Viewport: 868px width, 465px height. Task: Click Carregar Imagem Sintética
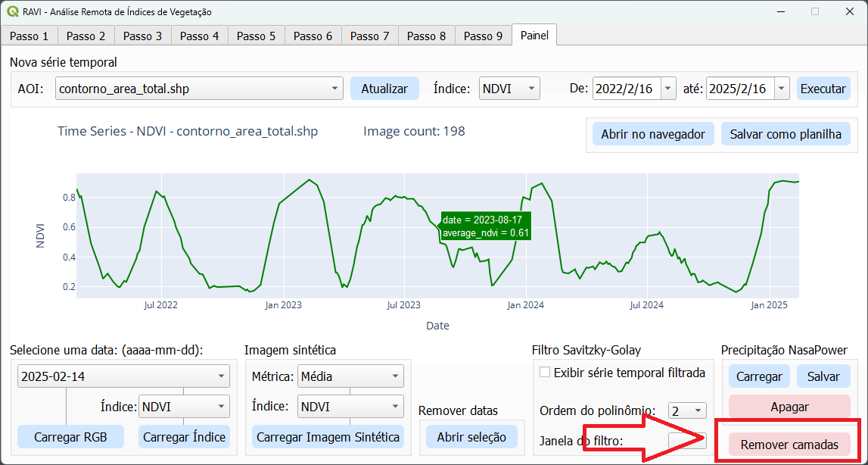click(328, 437)
